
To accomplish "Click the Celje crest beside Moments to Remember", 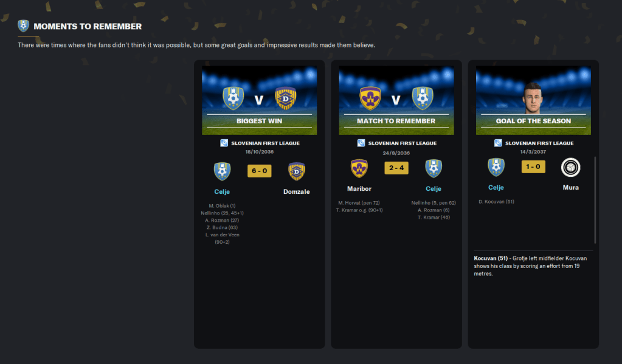I will pyautogui.click(x=23, y=26).
